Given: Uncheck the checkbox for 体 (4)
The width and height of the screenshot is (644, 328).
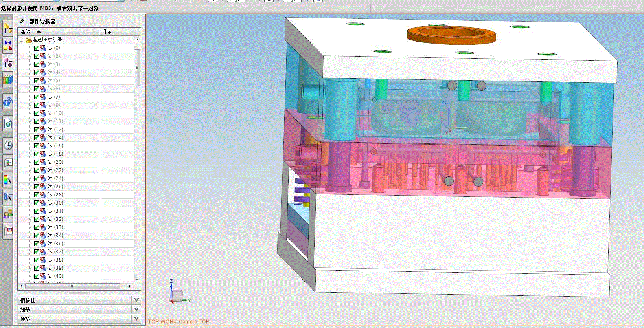Looking at the screenshot, I should [37, 73].
